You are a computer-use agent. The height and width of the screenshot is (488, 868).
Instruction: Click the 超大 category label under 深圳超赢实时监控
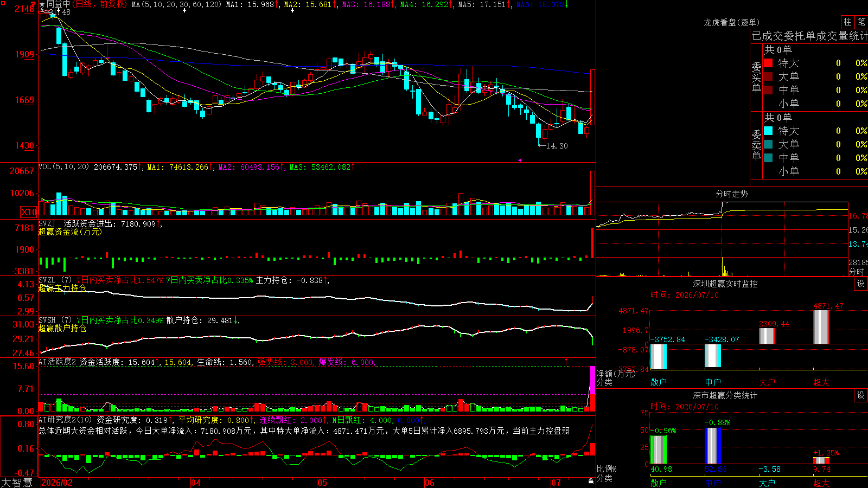click(x=821, y=382)
